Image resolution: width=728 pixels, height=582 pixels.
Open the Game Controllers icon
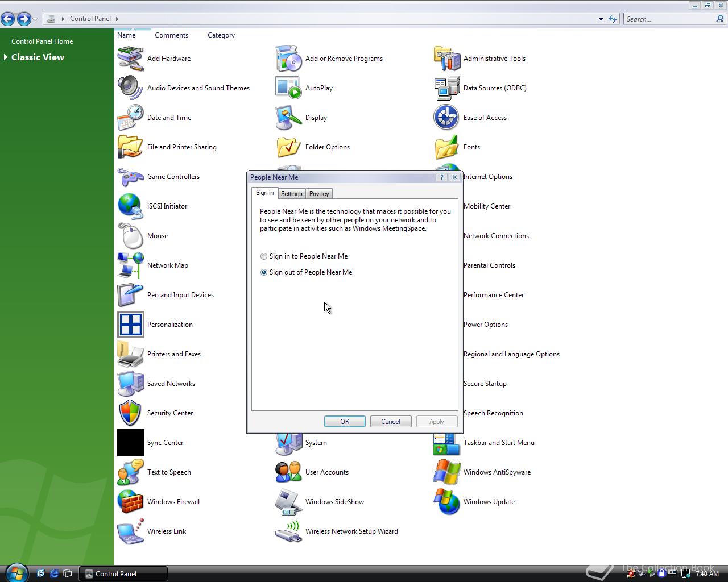[x=130, y=177]
